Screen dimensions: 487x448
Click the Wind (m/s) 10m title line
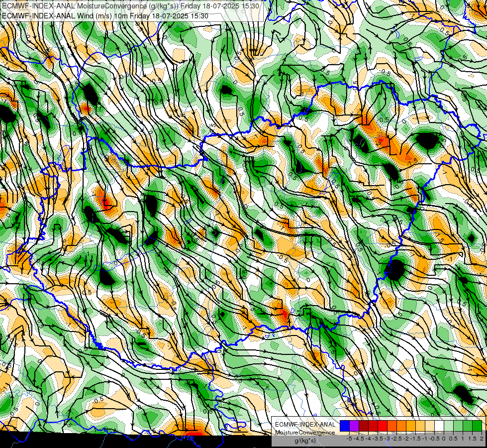pyautogui.click(x=105, y=15)
